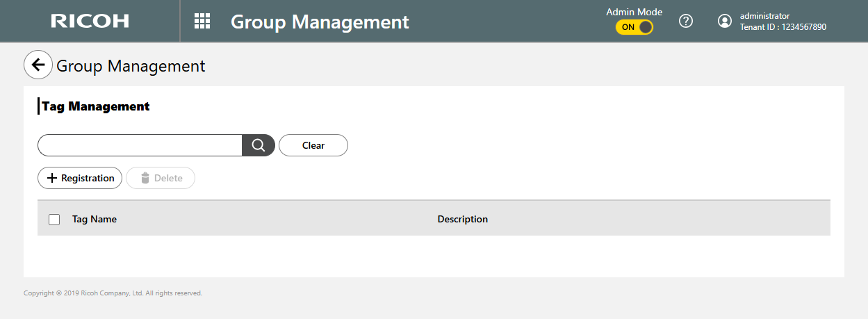The height and width of the screenshot is (319, 868).
Task: Click inside the tag search text field
Action: pos(140,145)
